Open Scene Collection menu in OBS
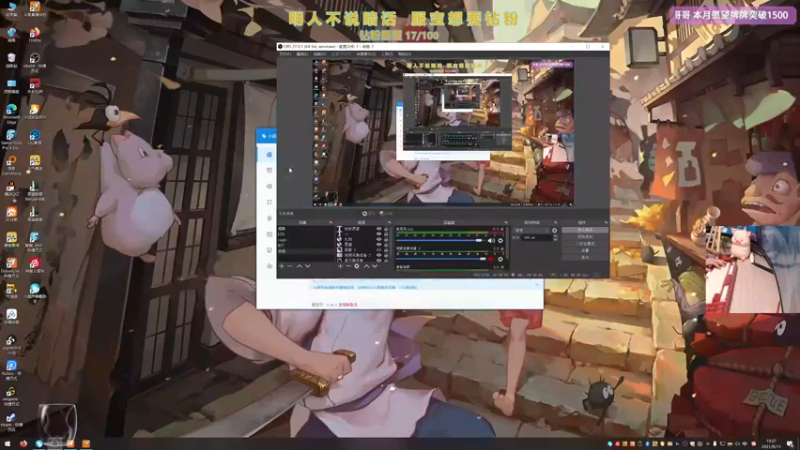 (365, 54)
